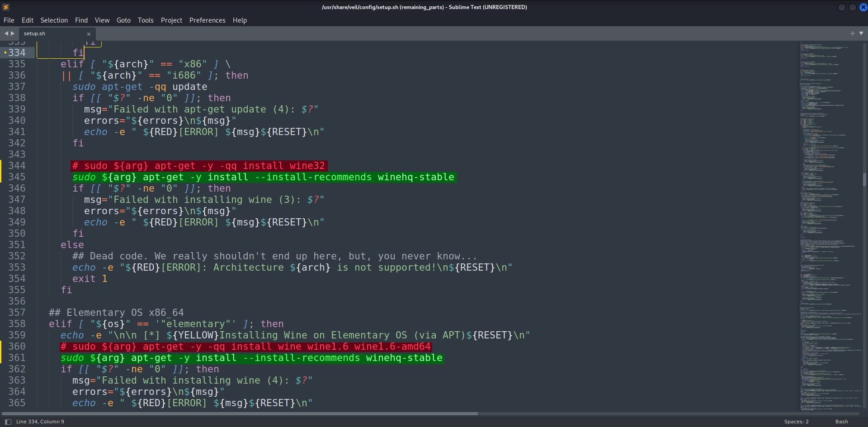Open the Help menu

point(240,20)
